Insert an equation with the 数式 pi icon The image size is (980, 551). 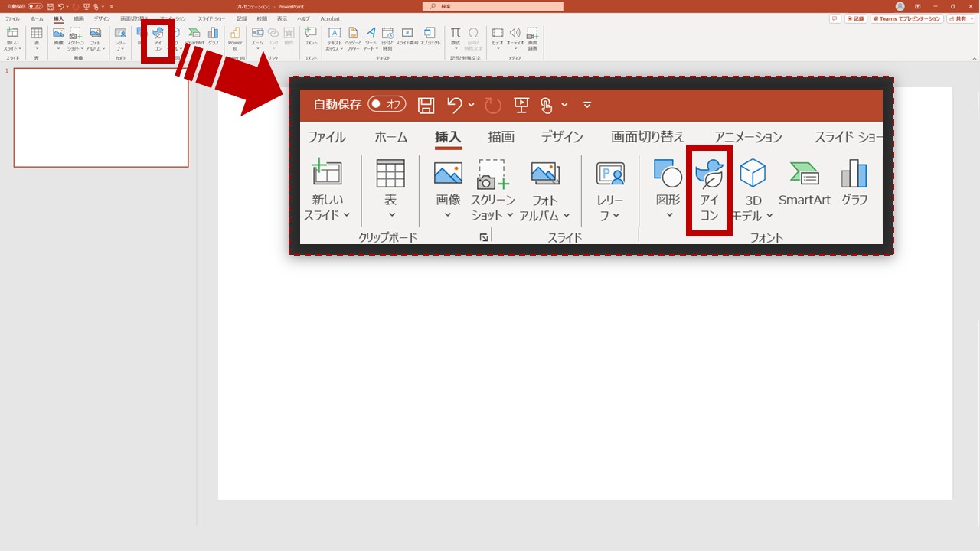pos(456,33)
